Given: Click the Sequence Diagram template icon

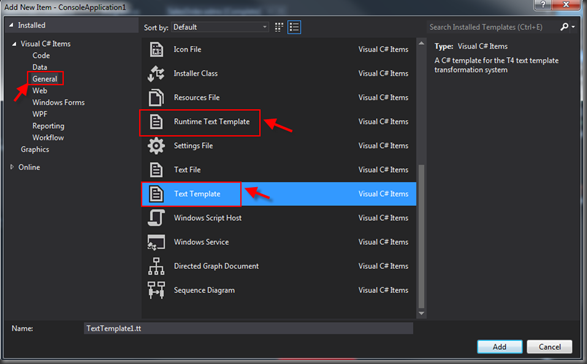Looking at the screenshot, I should 156,290.
